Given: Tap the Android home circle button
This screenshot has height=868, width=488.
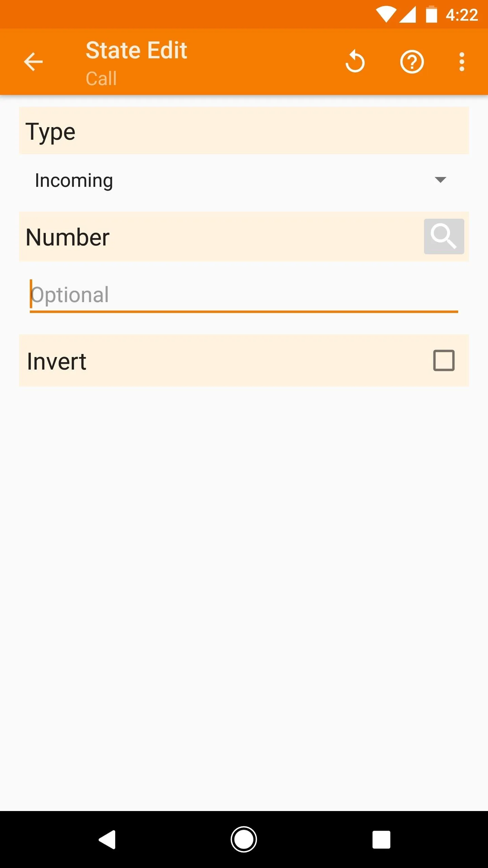Looking at the screenshot, I should 244,840.
